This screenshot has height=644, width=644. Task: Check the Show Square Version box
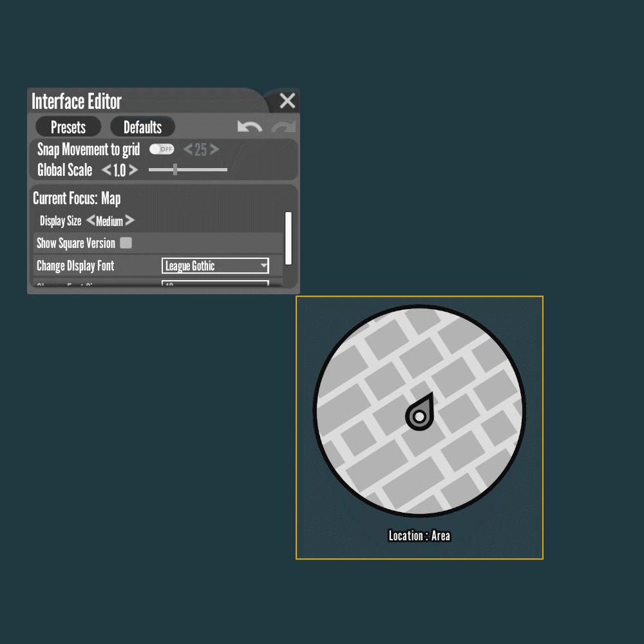tap(126, 243)
